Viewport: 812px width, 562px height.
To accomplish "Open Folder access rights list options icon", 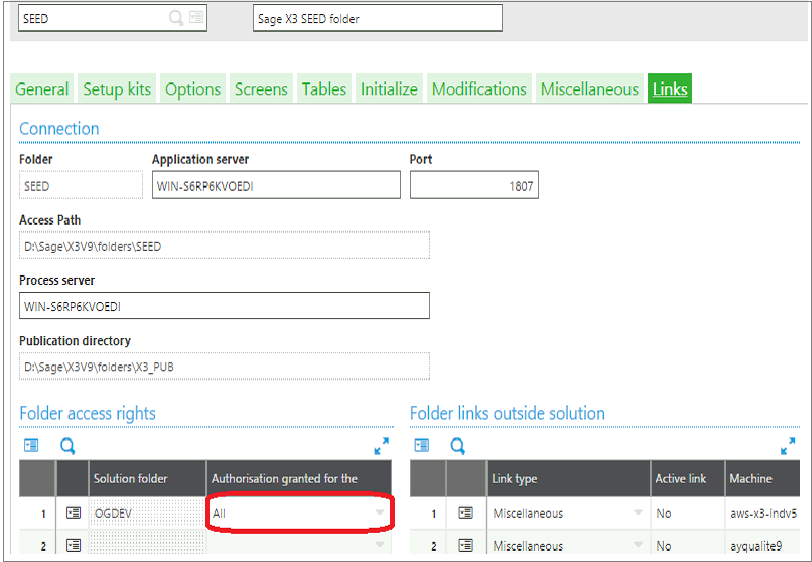I will tap(31, 445).
